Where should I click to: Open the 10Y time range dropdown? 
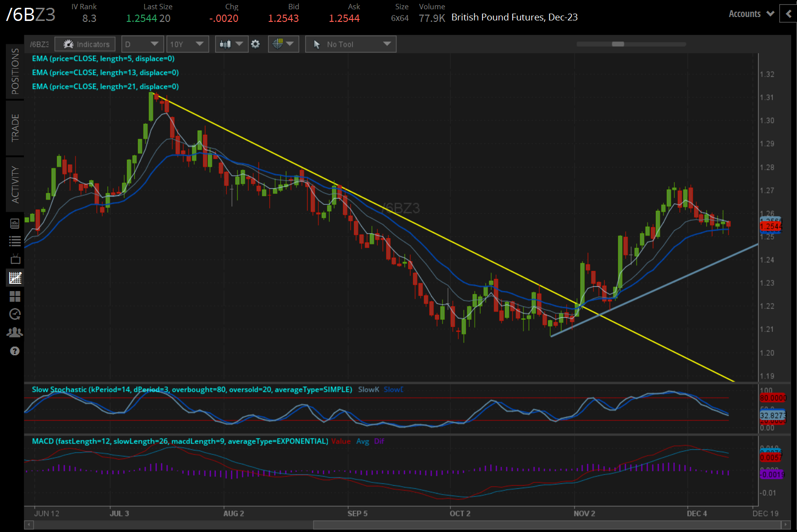click(x=187, y=44)
